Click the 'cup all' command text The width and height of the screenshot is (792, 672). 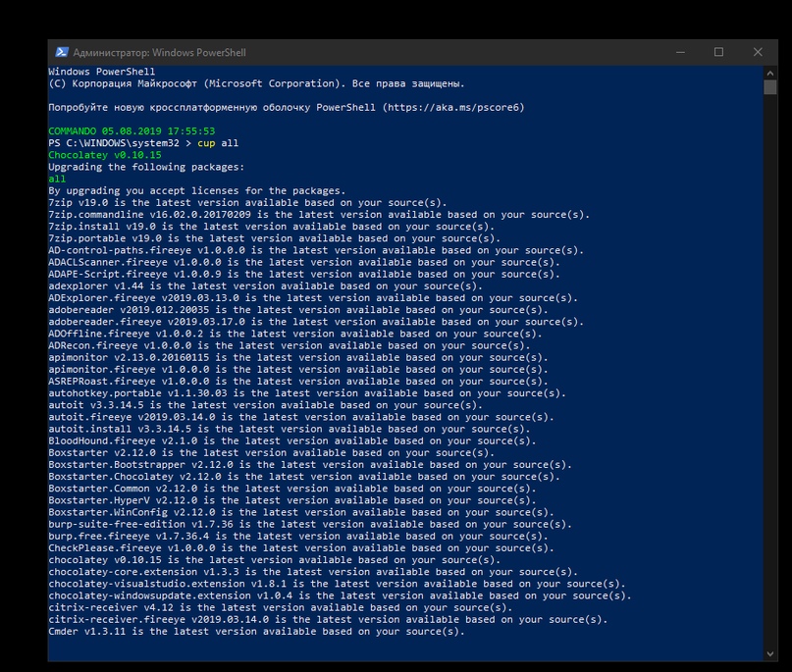click(218, 143)
